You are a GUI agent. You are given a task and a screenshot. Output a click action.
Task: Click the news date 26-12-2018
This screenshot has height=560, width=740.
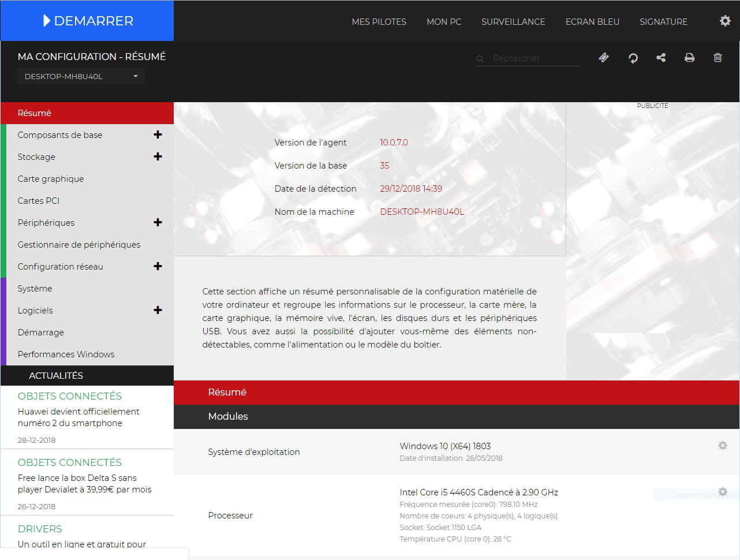(x=36, y=506)
